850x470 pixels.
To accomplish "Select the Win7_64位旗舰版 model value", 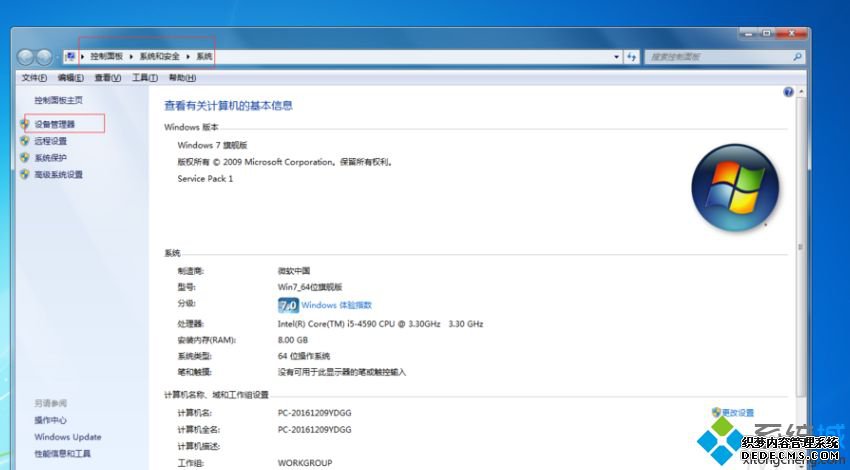I will tap(310, 287).
